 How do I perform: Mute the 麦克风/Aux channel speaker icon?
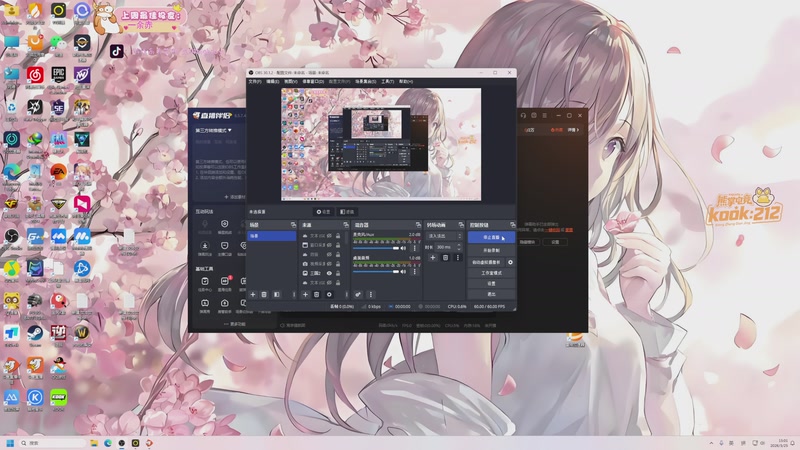pyautogui.click(x=403, y=248)
